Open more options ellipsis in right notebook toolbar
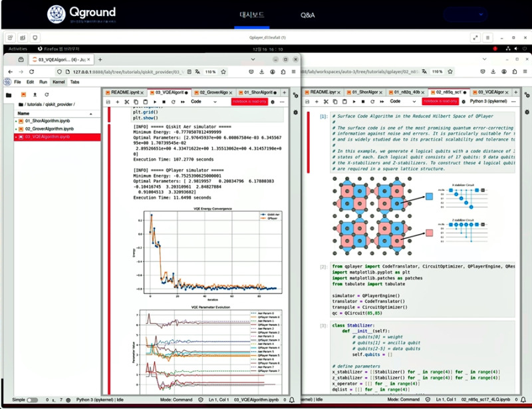The height and width of the screenshot is (409, 532). tap(513, 102)
